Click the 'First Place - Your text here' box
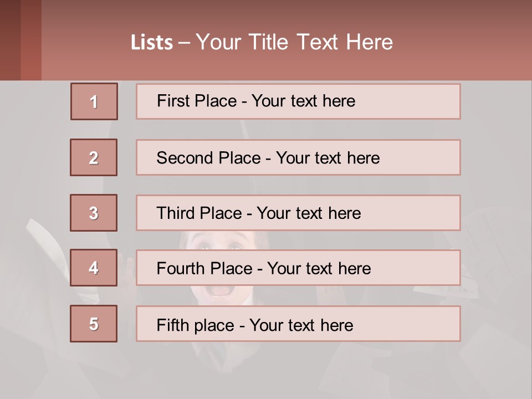 (298, 101)
